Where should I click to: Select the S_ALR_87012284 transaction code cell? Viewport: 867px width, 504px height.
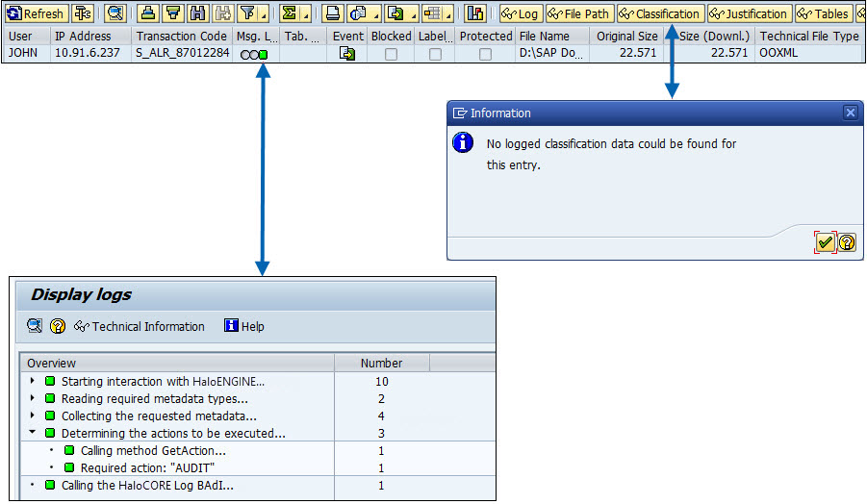(182, 53)
